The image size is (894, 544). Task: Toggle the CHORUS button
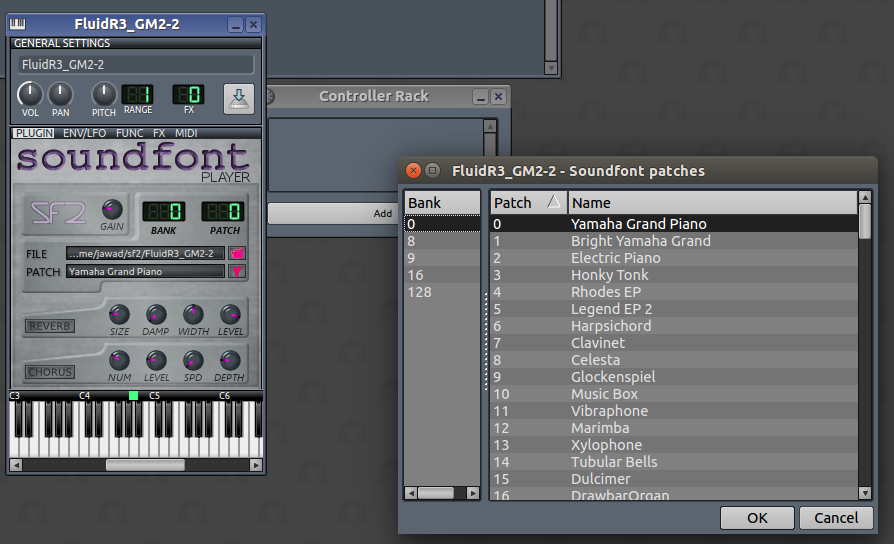50,372
